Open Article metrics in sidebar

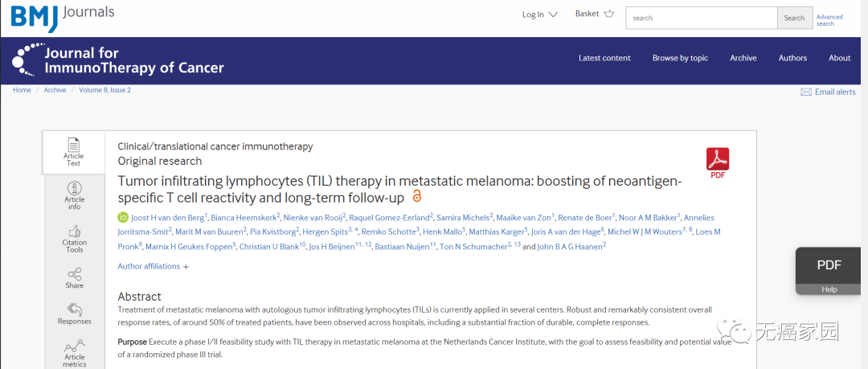click(x=74, y=355)
